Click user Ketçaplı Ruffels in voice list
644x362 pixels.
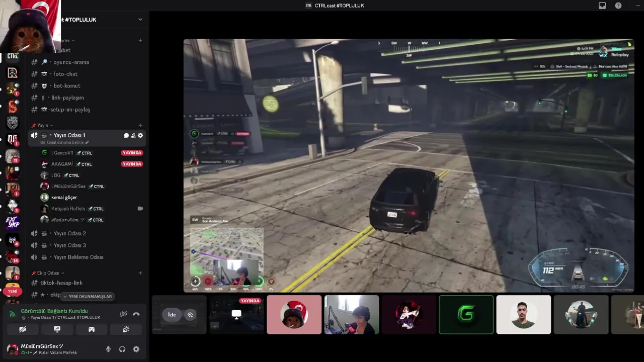coord(68,209)
